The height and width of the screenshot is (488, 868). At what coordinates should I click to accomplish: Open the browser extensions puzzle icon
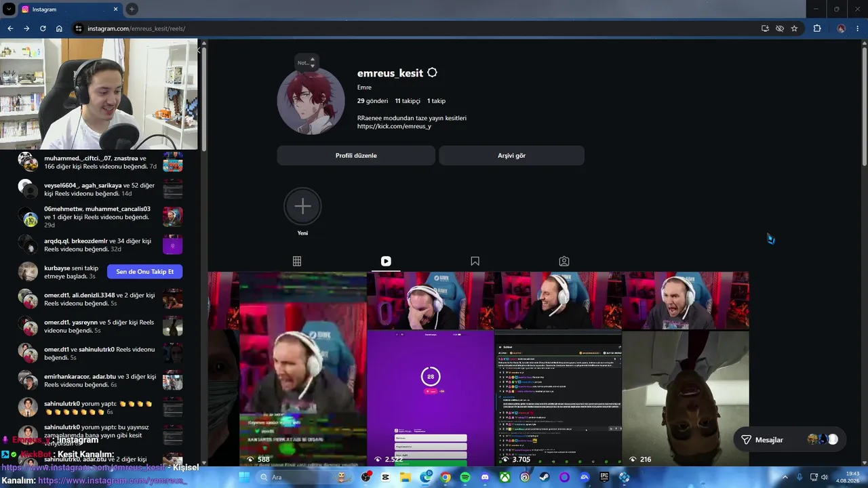coord(817,28)
